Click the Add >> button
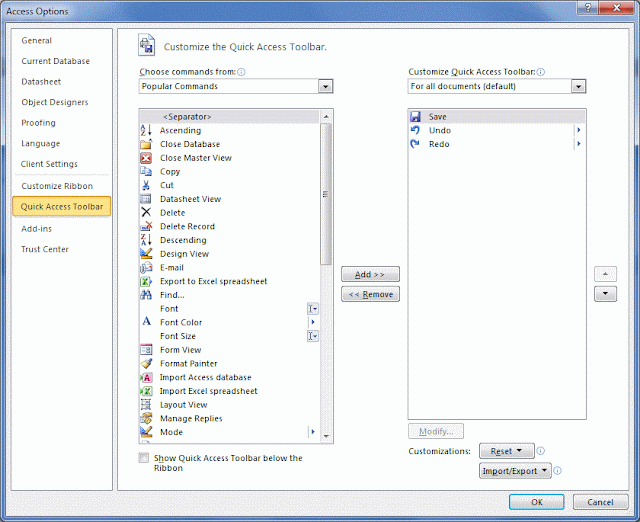 tap(370, 274)
